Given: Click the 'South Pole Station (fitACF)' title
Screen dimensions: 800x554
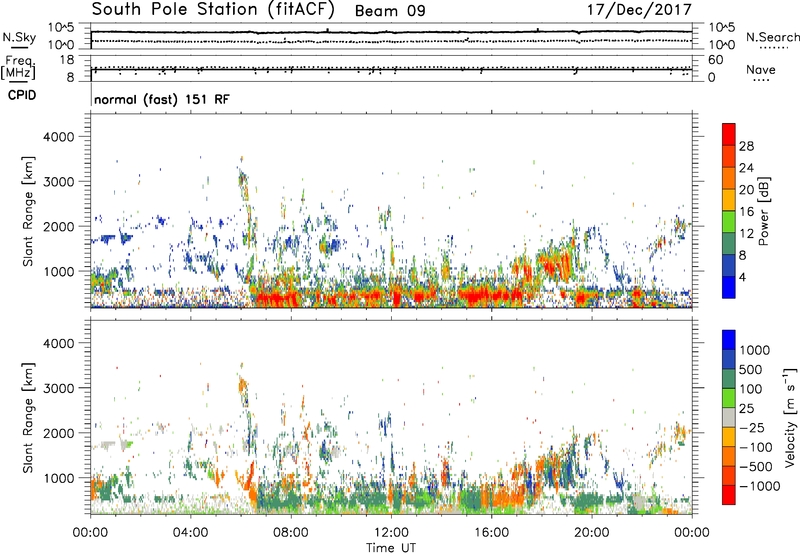Looking at the screenshot, I should (x=213, y=9).
